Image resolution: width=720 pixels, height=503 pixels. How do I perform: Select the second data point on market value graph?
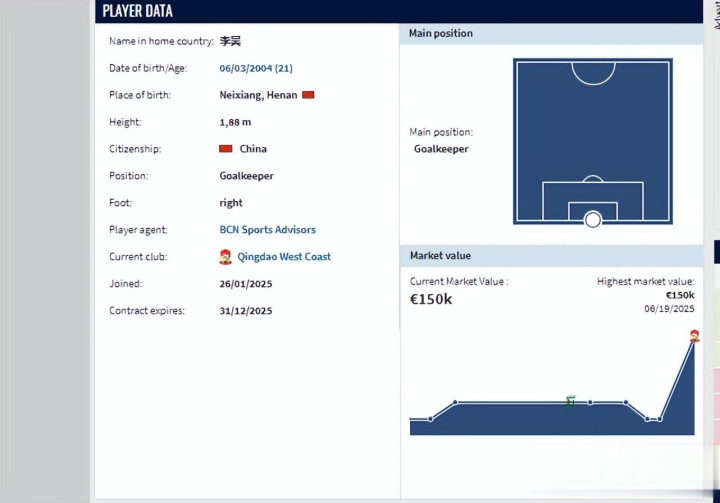tap(455, 402)
